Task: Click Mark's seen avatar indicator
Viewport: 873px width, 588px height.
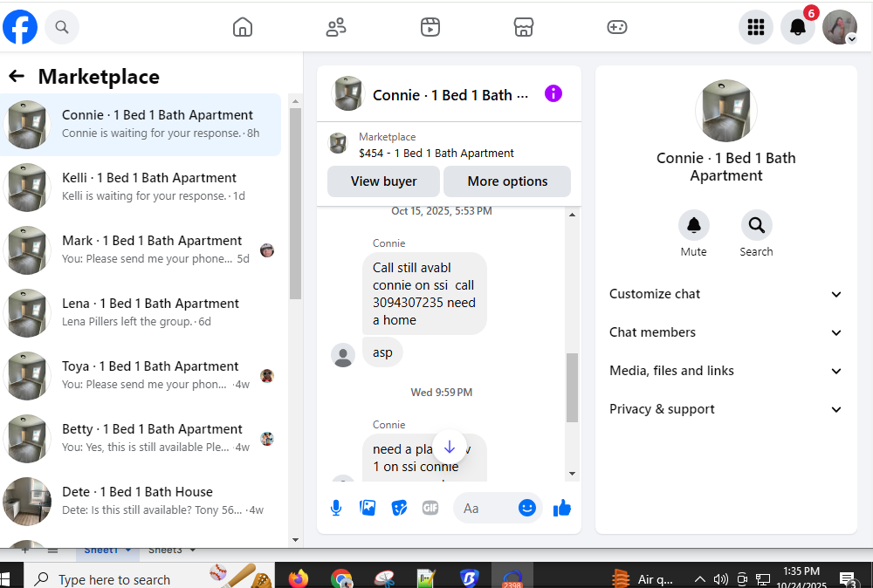Action: tap(267, 250)
